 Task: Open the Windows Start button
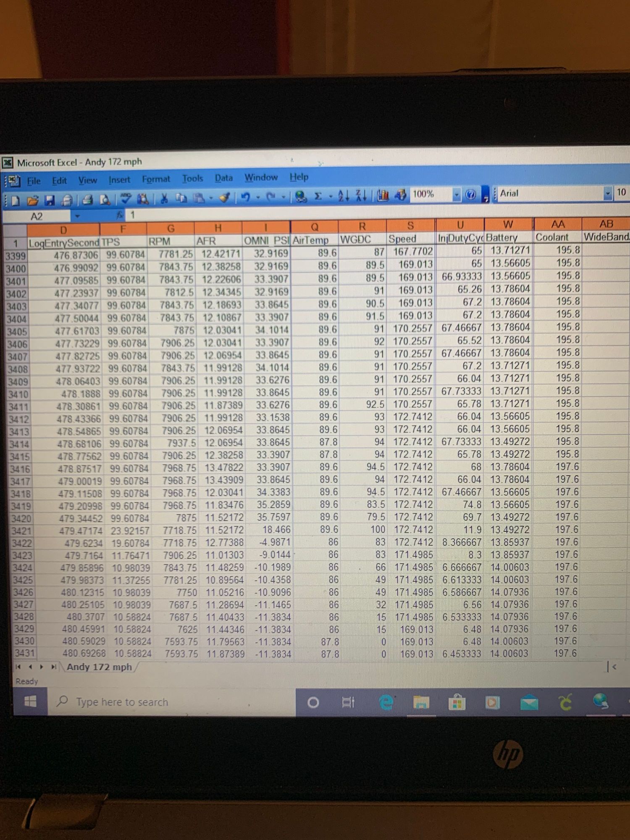30,701
